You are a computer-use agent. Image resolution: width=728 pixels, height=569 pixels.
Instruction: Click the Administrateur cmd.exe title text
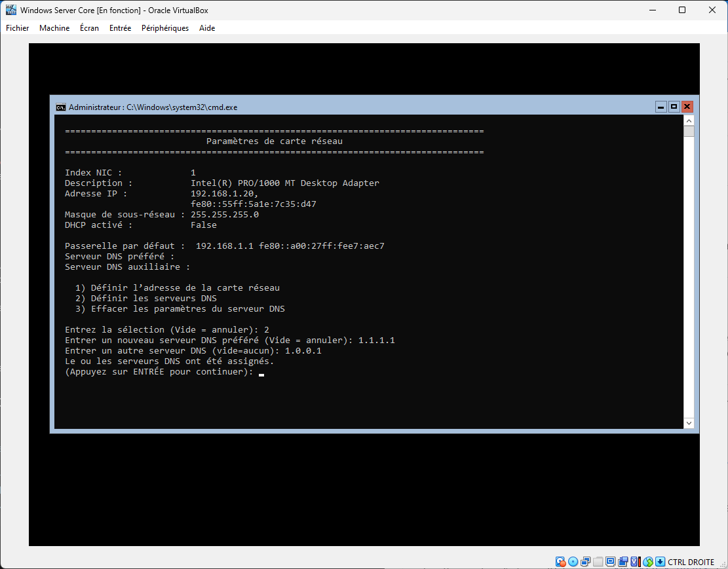[153, 107]
